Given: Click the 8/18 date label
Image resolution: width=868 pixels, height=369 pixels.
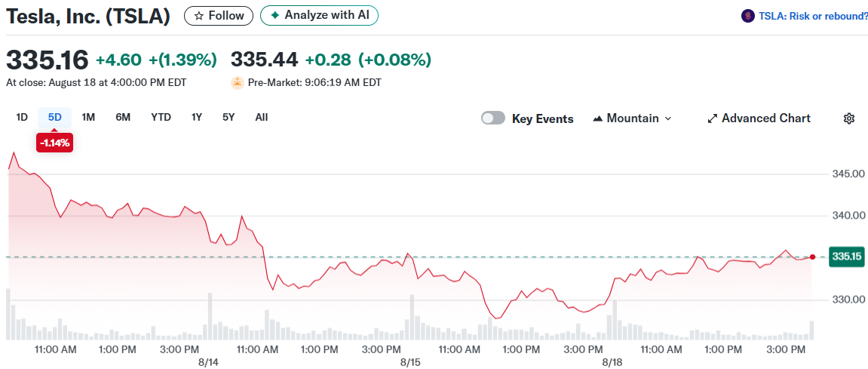Looking at the screenshot, I should tap(612, 362).
